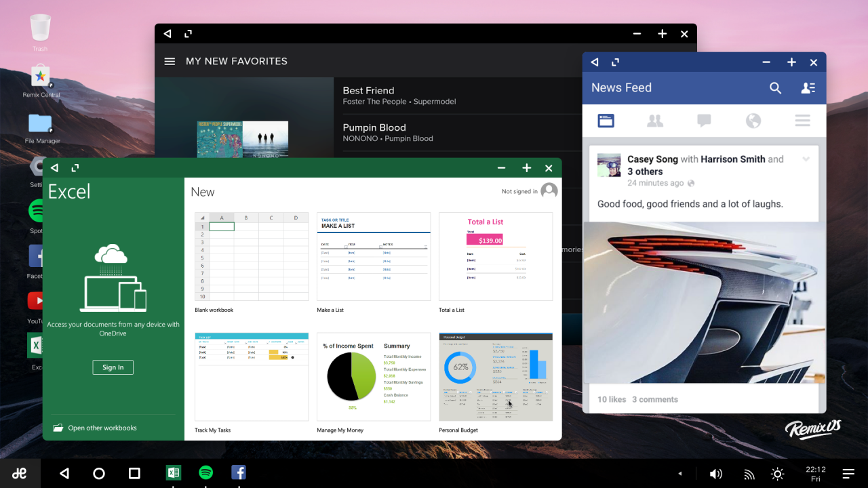Image resolution: width=868 pixels, height=488 pixels.
Task: Open the Notifications globe tab in Facebook
Action: click(753, 120)
